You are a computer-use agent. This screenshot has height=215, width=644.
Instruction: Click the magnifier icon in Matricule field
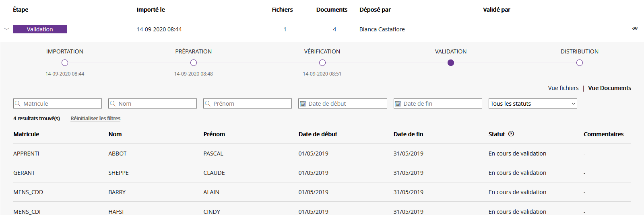(x=18, y=104)
